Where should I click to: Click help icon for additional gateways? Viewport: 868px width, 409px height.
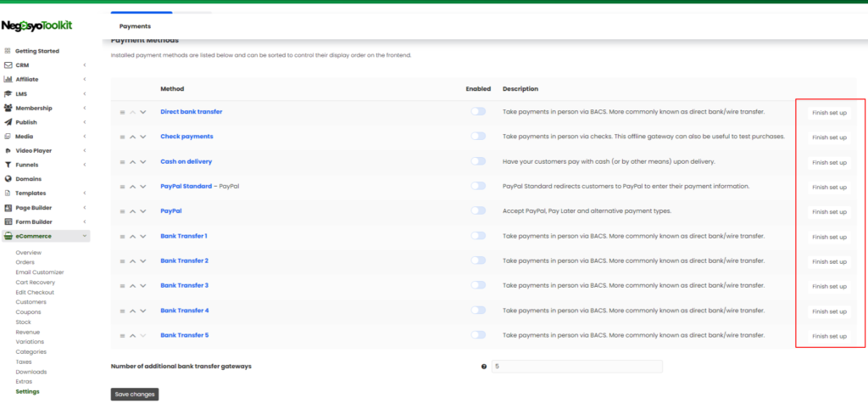[x=484, y=367]
